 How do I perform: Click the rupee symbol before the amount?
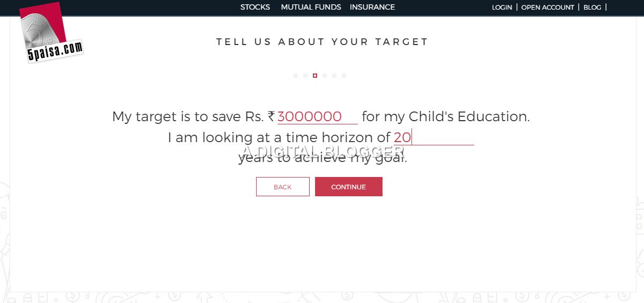(x=272, y=116)
